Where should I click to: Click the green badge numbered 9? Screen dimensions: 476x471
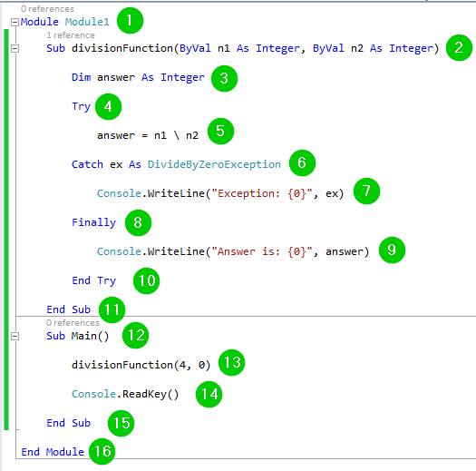click(x=392, y=250)
